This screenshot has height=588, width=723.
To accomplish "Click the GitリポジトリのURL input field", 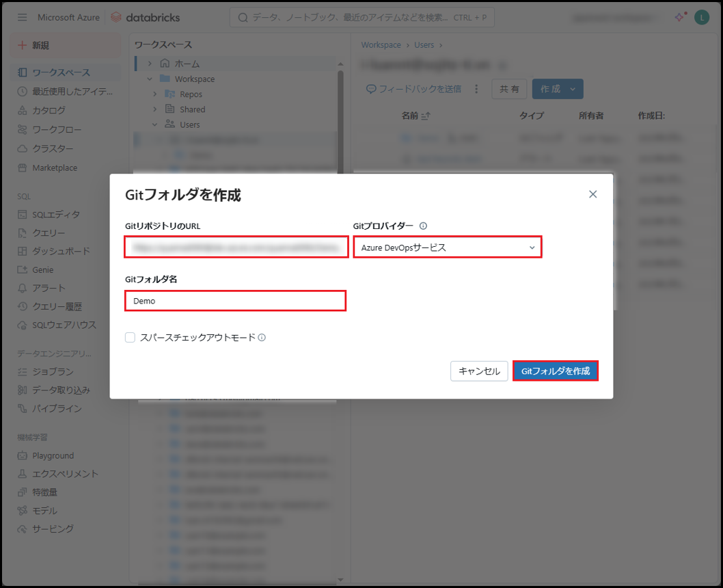I will 236,248.
